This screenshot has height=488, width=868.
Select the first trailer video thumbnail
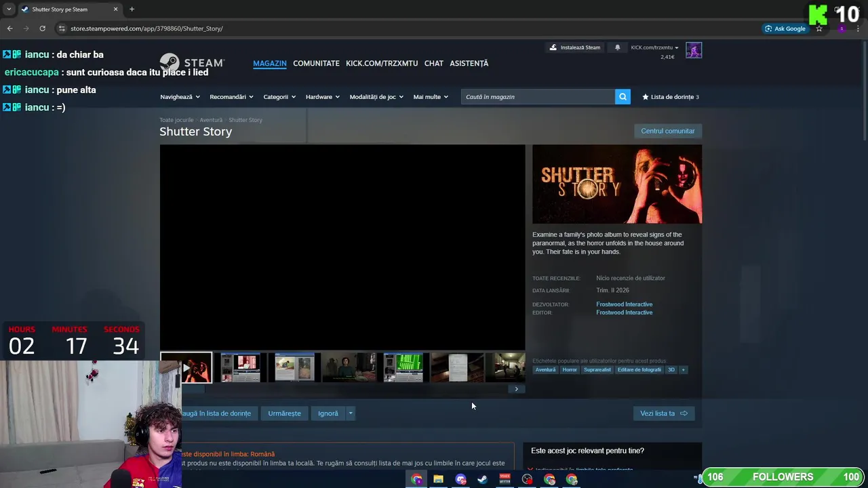tap(186, 367)
